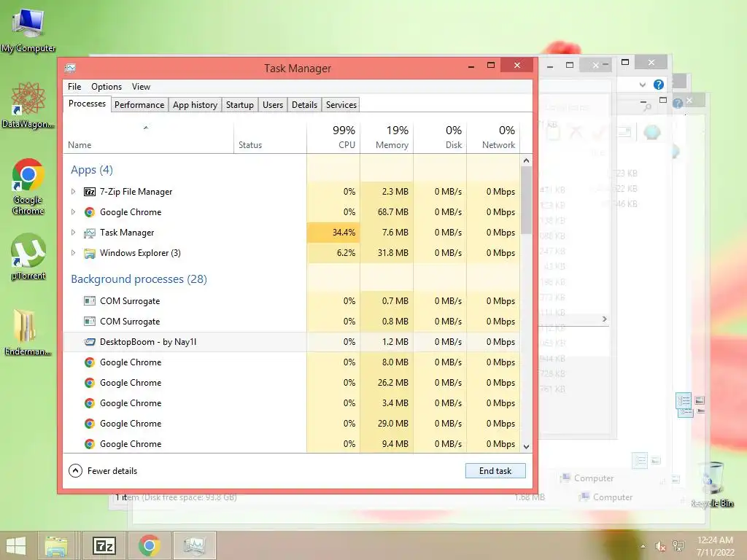Click the taskbar clock showing 12:24 AM
The width and height of the screenshot is (747, 560).
click(x=715, y=546)
